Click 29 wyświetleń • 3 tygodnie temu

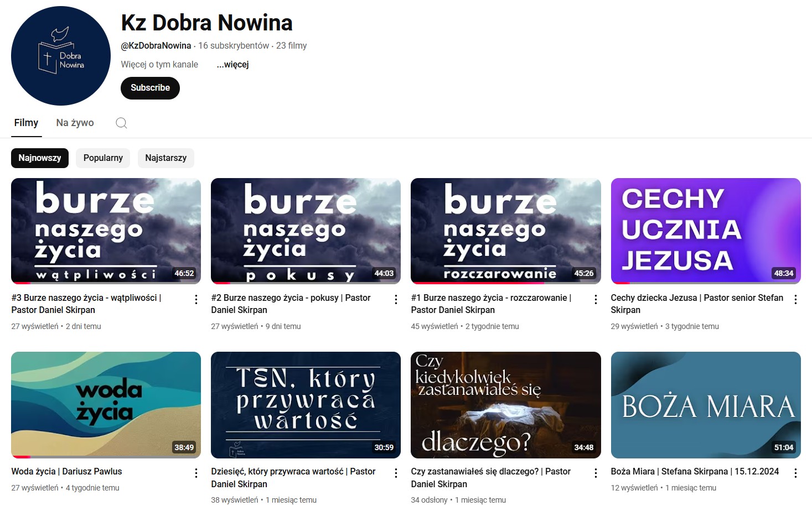pos(665,327)
